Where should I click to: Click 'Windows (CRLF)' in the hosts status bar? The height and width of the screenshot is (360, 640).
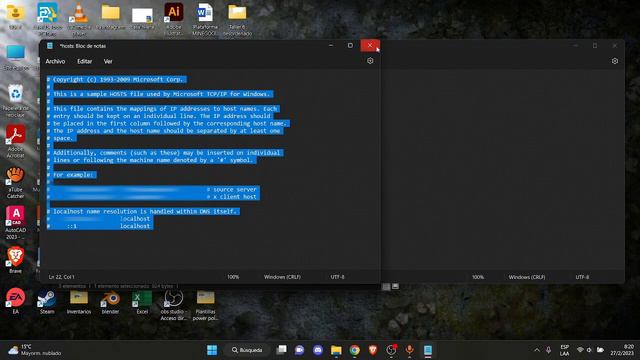(x=282, y=277)
